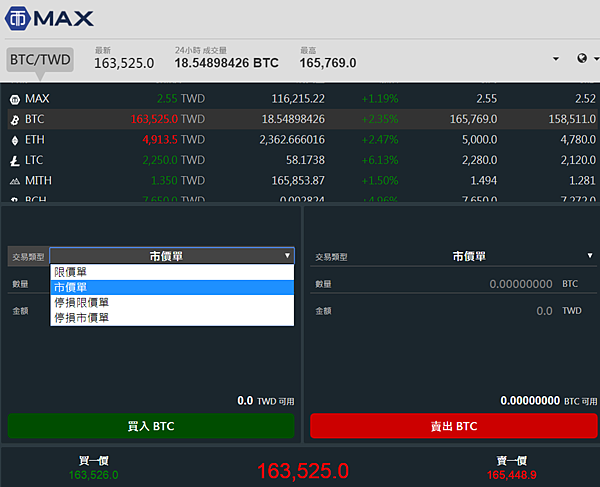Viewport: 600px width, 487px height.
Task: Click header highest price 165,769.0
Action: coord(328,63)
